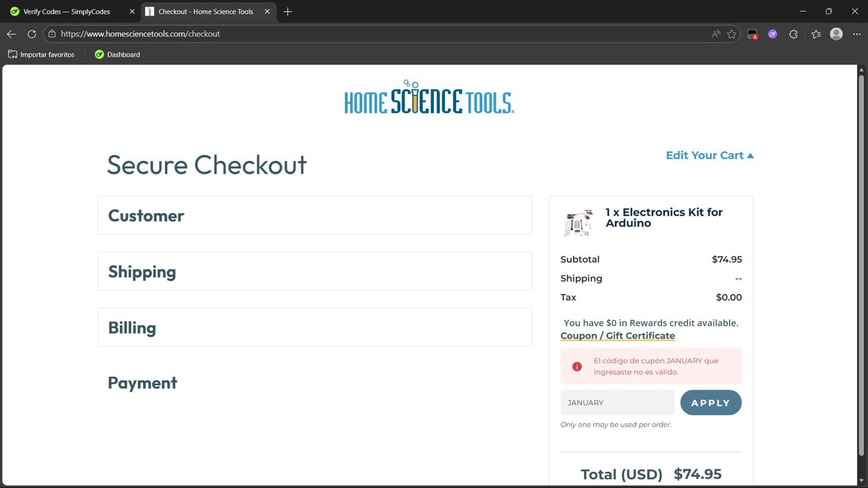Open browser extensions puzzle icon
Image resolution: width=868 pixels, height=488 pixels.
[x=793, y=34]
